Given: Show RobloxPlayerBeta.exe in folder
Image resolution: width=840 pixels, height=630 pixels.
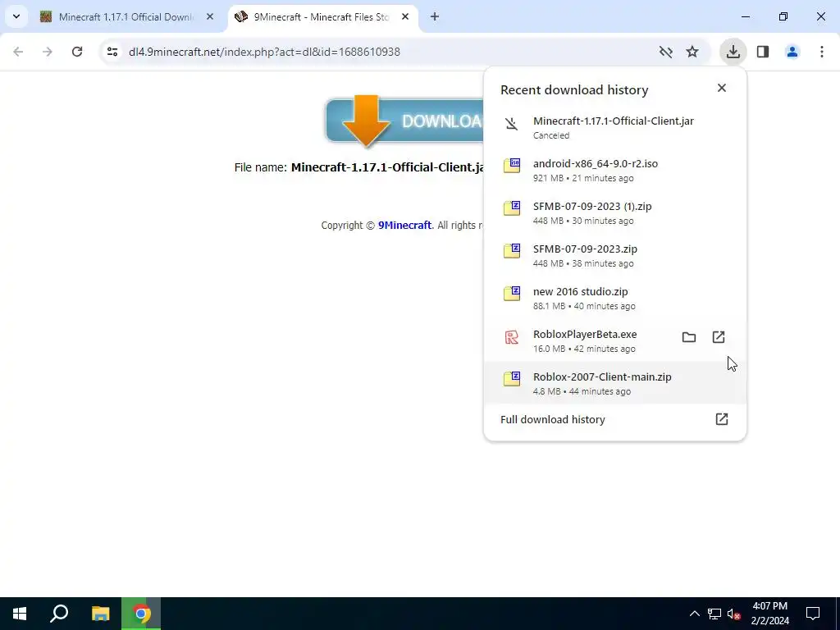Looking at the screenshot, I should click(689, 337).
